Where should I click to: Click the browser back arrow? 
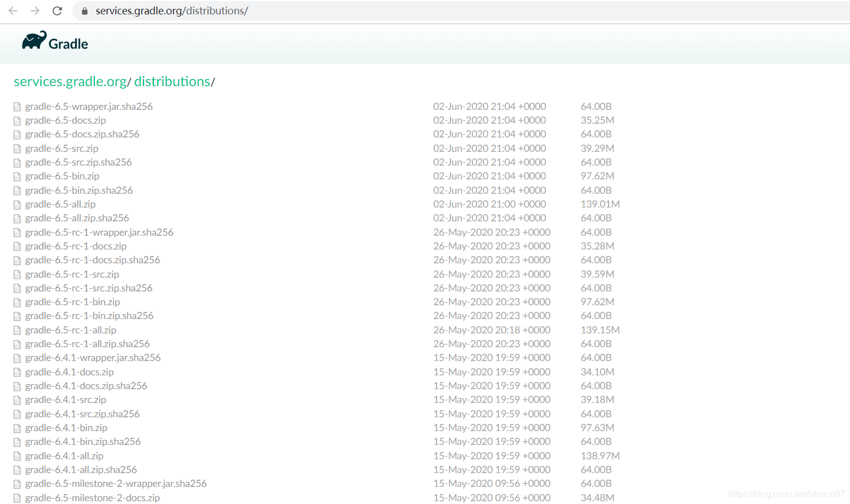coord(13,10)
